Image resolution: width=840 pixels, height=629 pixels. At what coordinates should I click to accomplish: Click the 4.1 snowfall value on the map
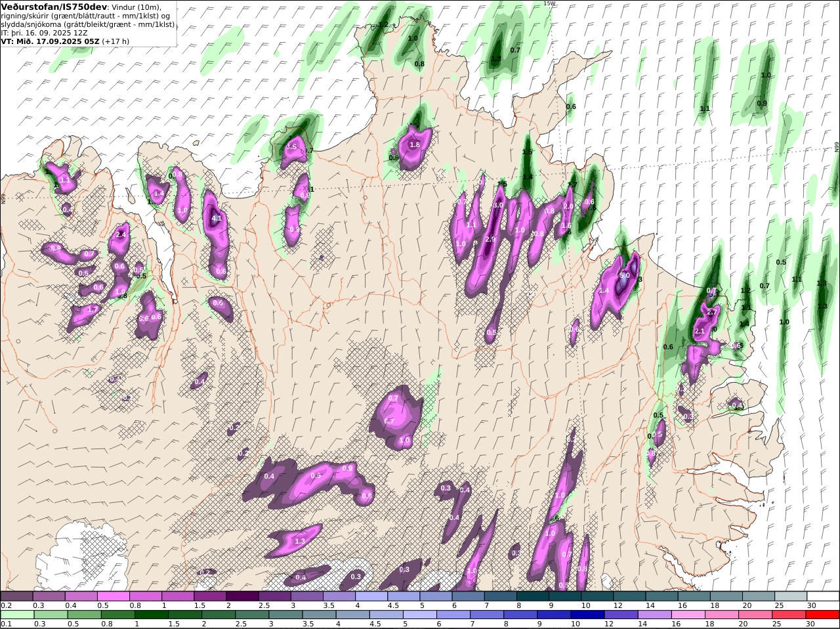(217, 218)
